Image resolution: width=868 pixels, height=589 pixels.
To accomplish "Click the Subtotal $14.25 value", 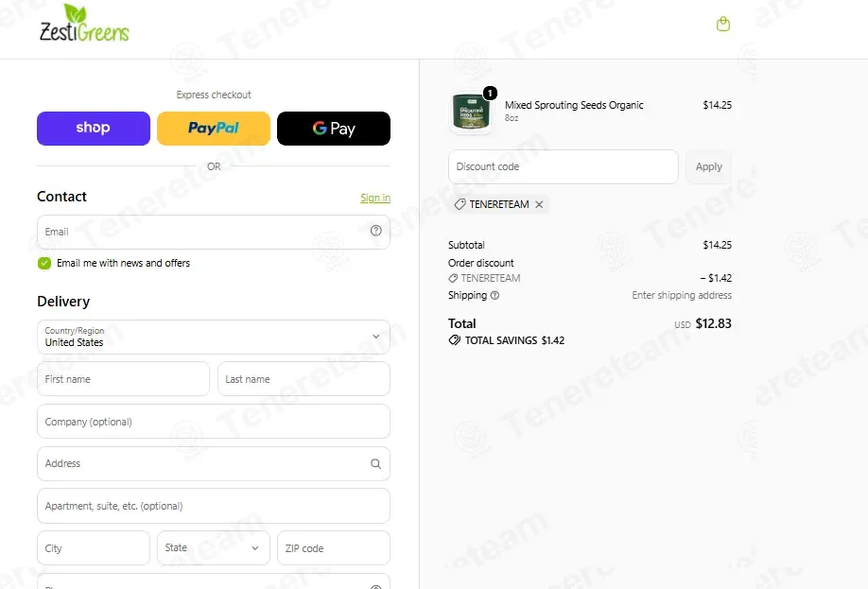I will coord(717,245).
